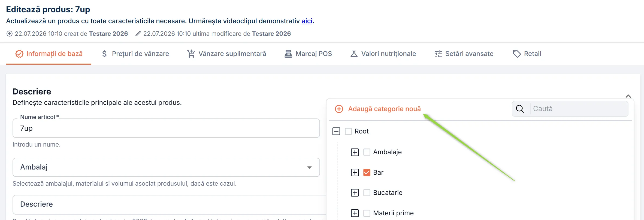
Task: Click the sliders icon for Setări avansate
Action: click(x=438, y=54)
